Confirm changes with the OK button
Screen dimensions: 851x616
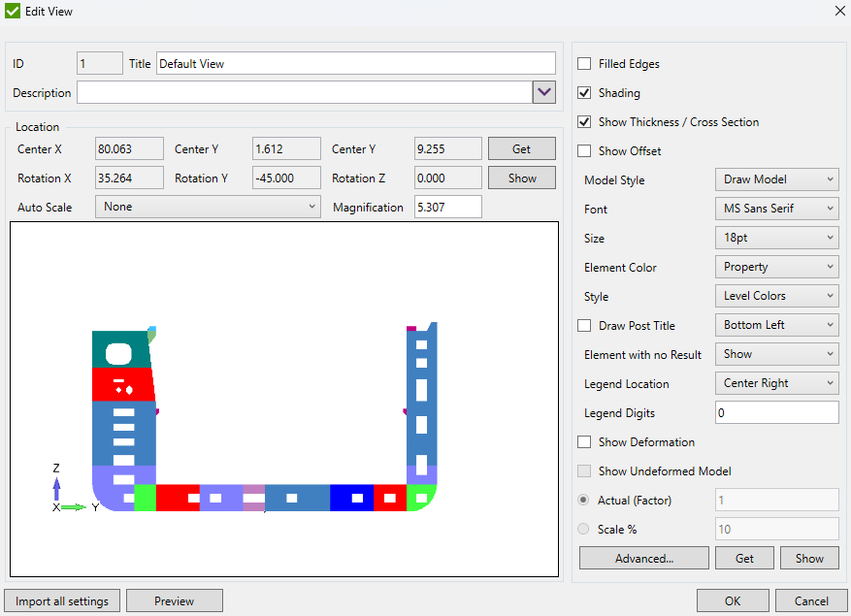[733, 601]
